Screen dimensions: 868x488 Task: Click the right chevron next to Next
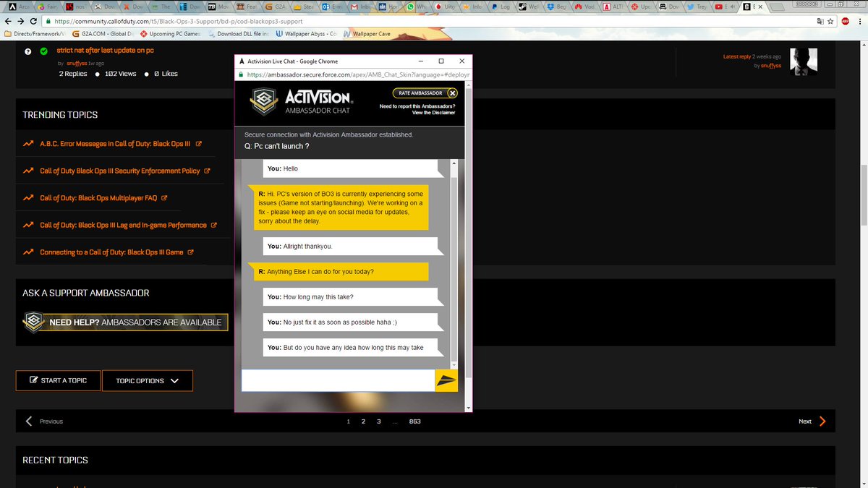822,421
